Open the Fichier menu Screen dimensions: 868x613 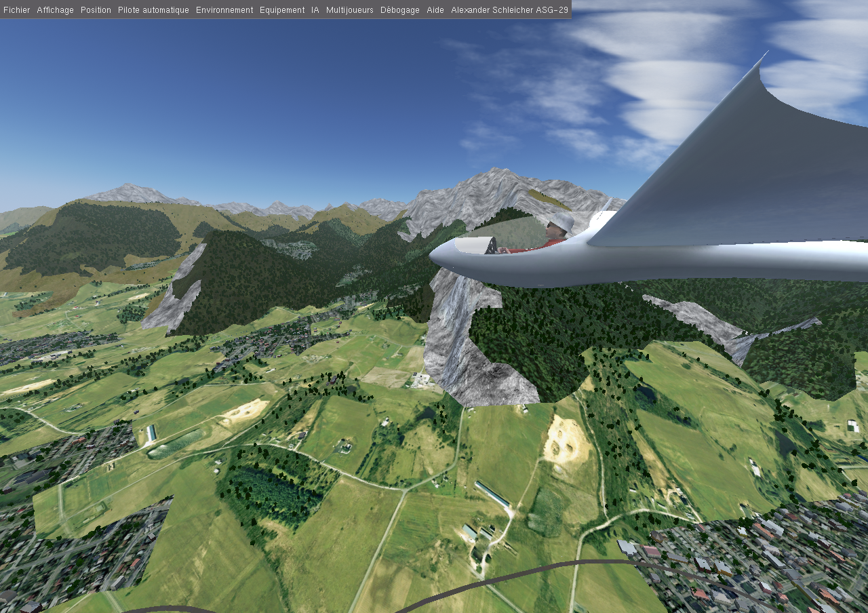point(17,10)
